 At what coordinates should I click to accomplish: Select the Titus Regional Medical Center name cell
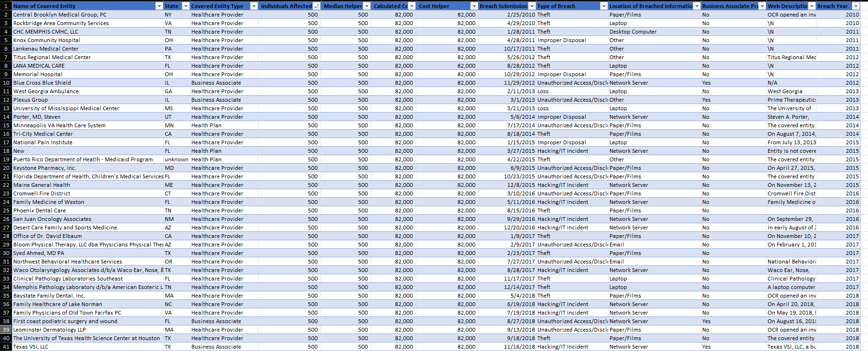88,57
